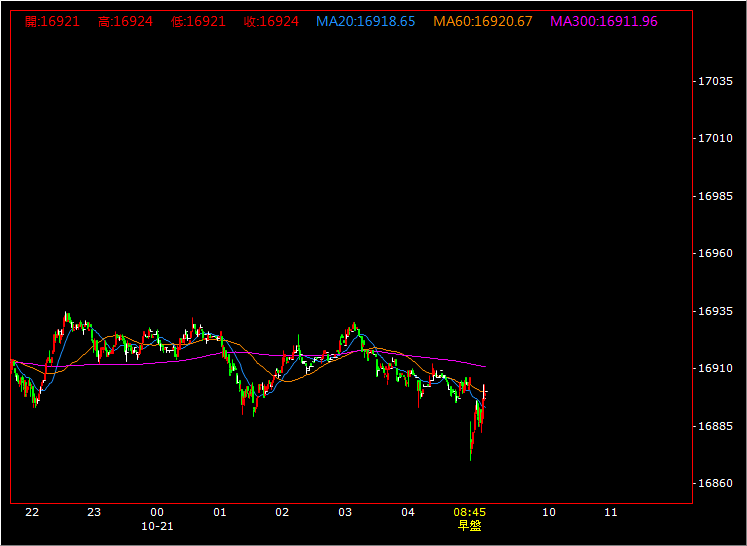Click the 16960 price axis label
This screenshot has width=747, height=546.
[715, 253]
